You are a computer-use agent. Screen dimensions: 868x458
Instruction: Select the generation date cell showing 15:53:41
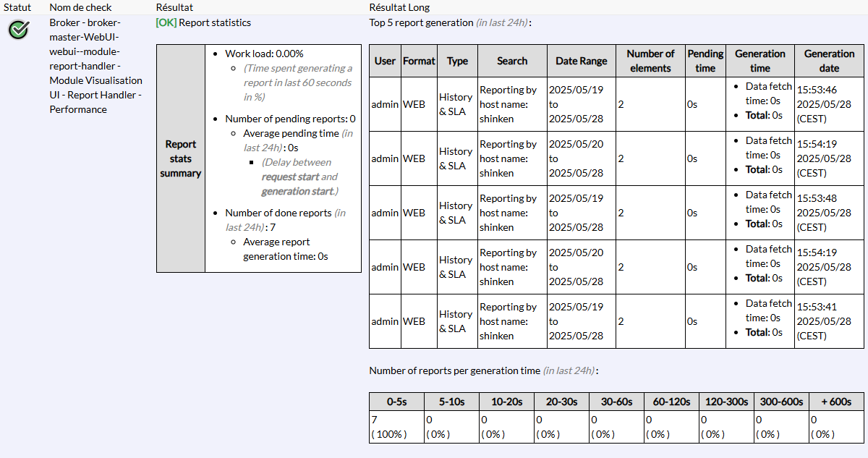[824, 321]
